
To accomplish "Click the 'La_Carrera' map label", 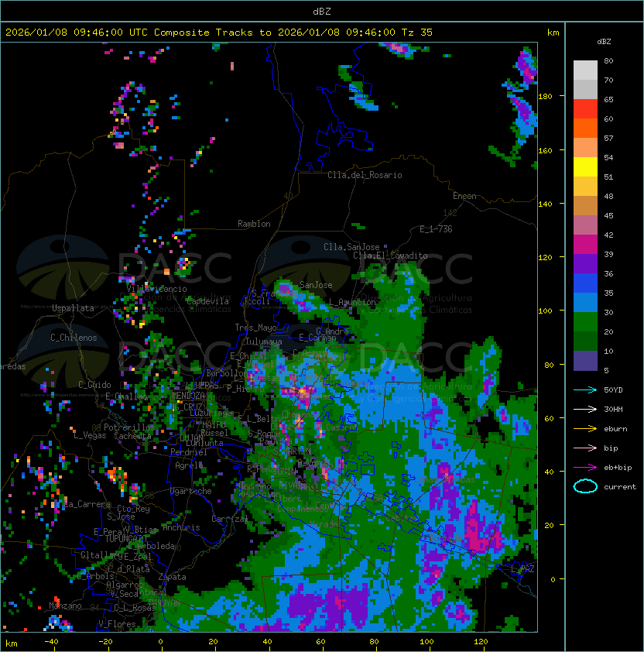I will pos(87,504).
